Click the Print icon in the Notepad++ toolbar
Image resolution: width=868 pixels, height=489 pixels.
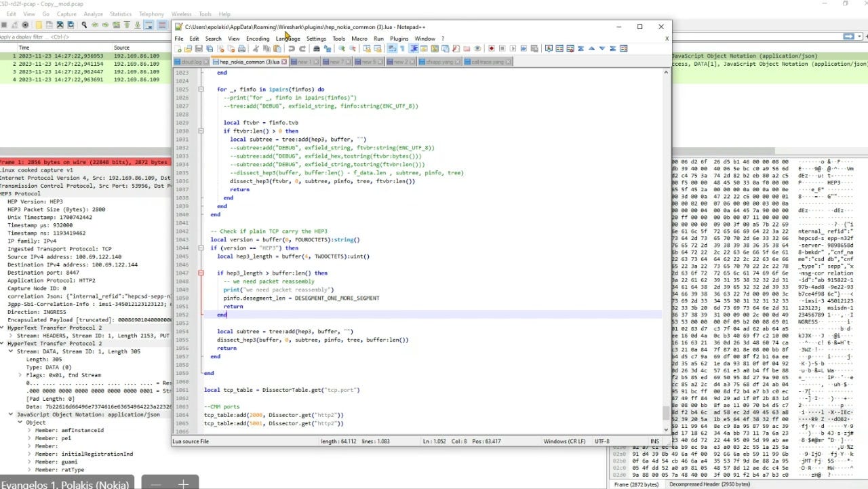[242, 49]
